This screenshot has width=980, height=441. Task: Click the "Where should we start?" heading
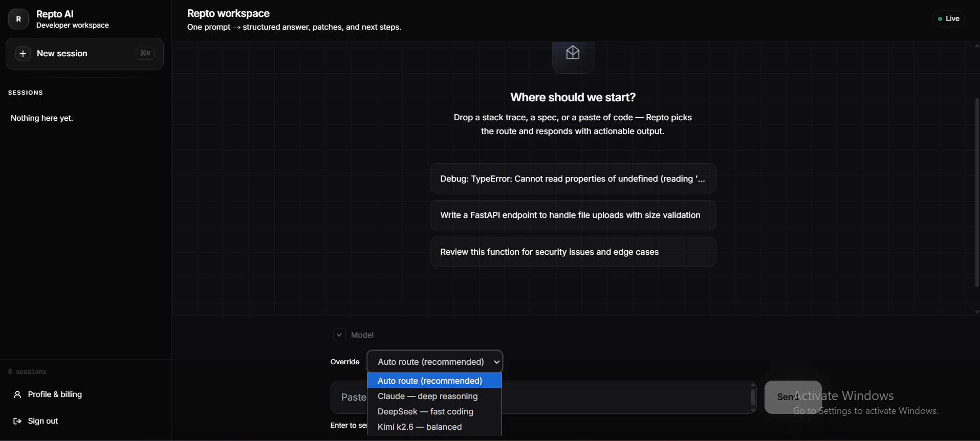(573, 98)
